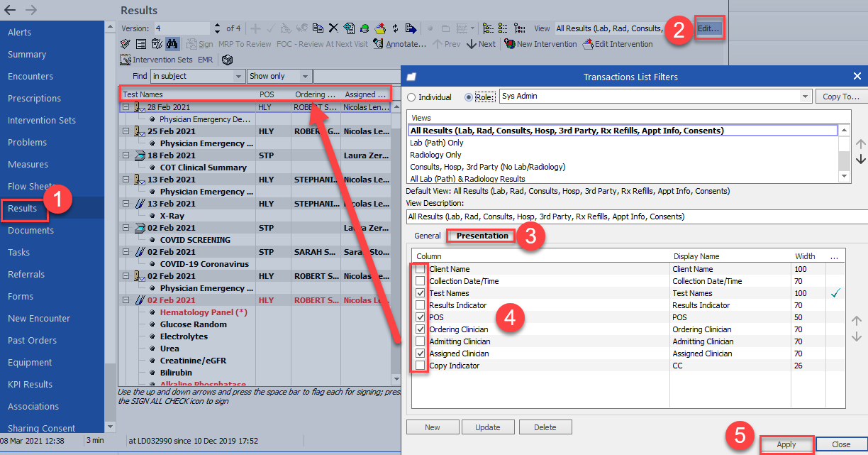This screenshot has height=455, width=868.
Task: Tick the Admitting Clinician column checkbox
Action: 421,341
